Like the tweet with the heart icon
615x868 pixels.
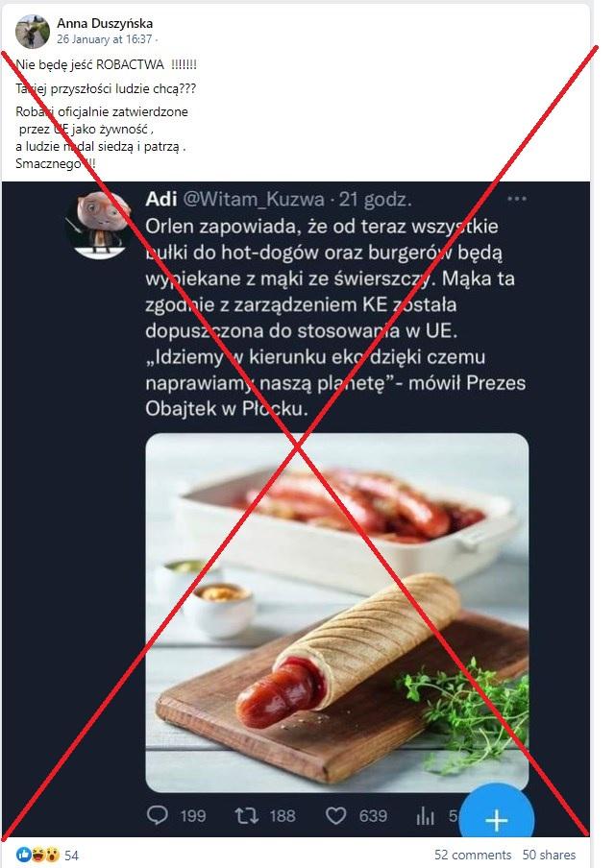pyautogui.click(x=335, y=815)
